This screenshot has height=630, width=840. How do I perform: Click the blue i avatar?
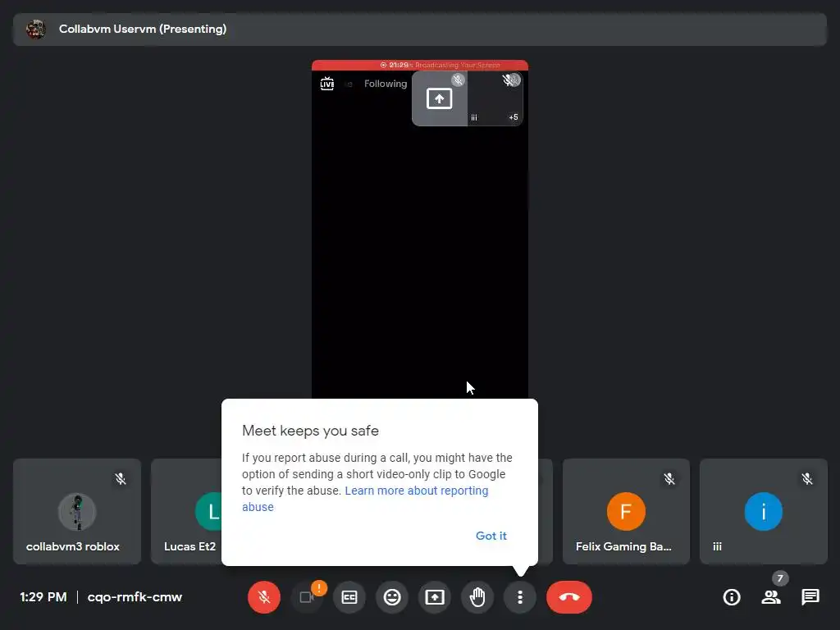pos(764,511)
